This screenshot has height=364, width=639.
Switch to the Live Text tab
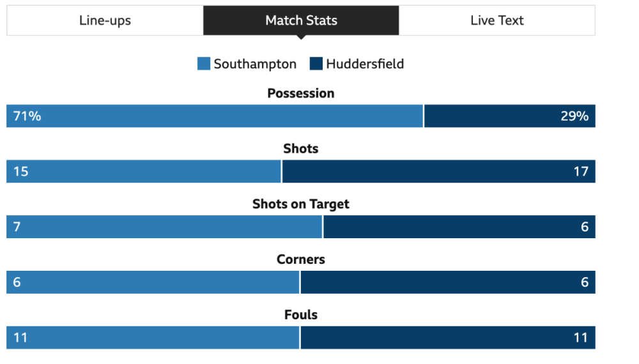(497, 20)
